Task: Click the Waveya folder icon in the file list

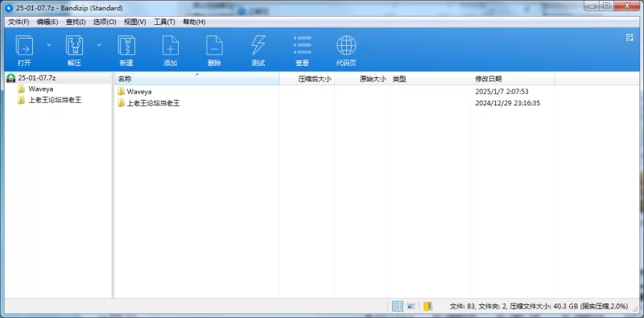Action: (x=121, y=92)
